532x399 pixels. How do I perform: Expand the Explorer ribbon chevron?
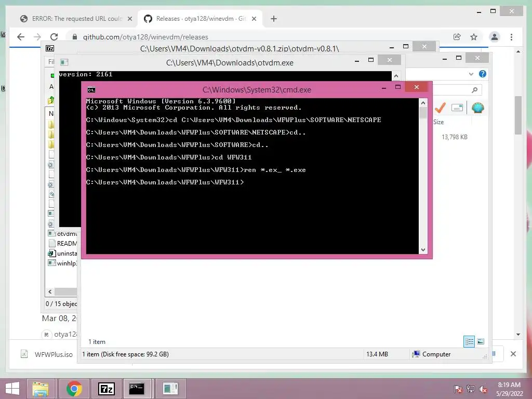(x=471, y=74)
